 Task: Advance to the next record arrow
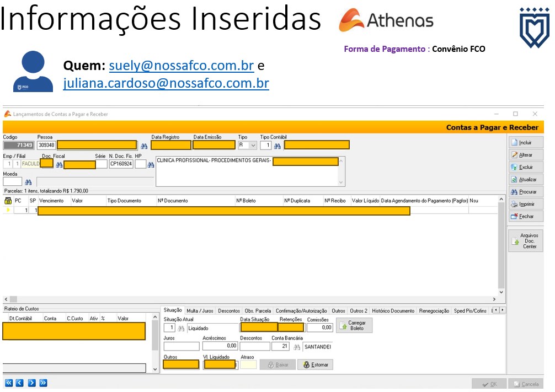tap(31, 383)
